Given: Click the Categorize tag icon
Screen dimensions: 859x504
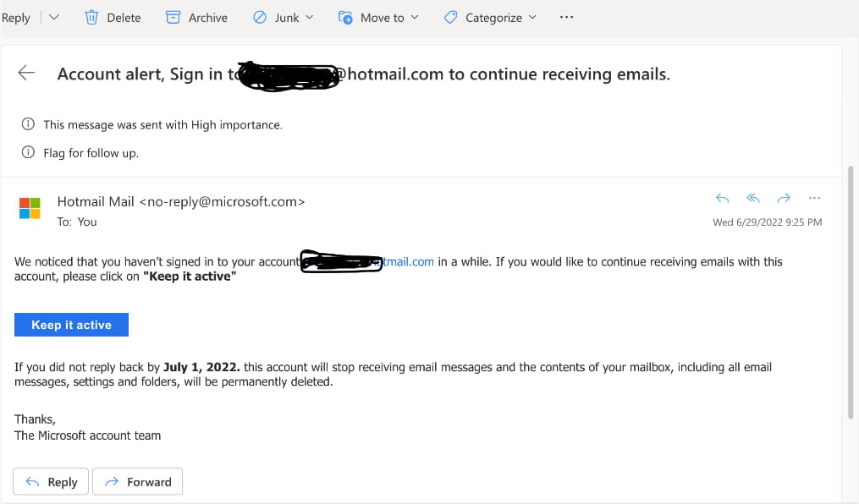Looking at the screenshot, I should 450,18.
